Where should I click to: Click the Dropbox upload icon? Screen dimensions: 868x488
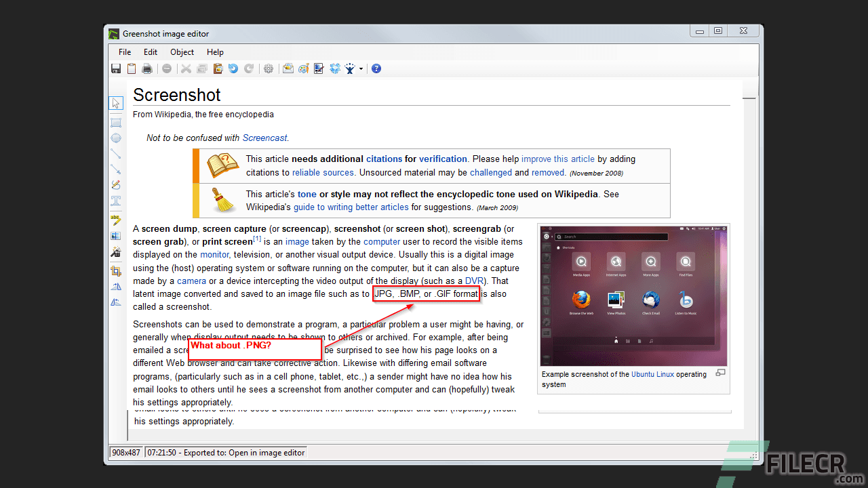334,68
